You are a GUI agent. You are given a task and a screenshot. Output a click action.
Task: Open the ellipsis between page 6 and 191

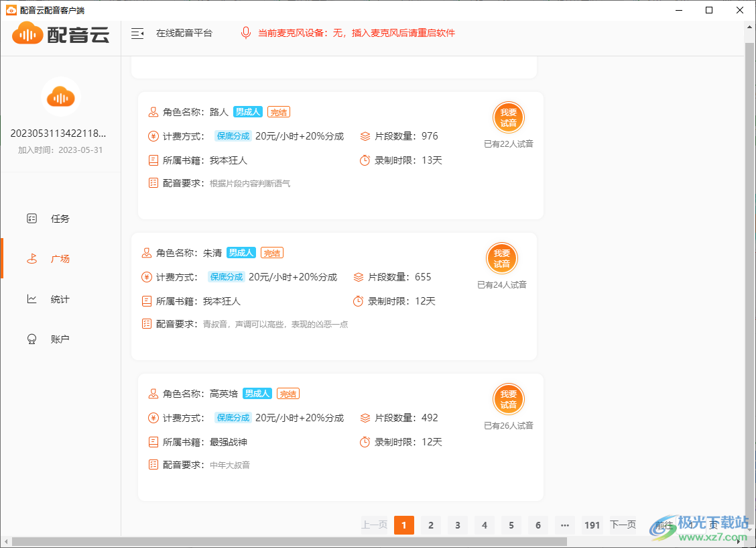pyautogui.click(x=565, y=525)
